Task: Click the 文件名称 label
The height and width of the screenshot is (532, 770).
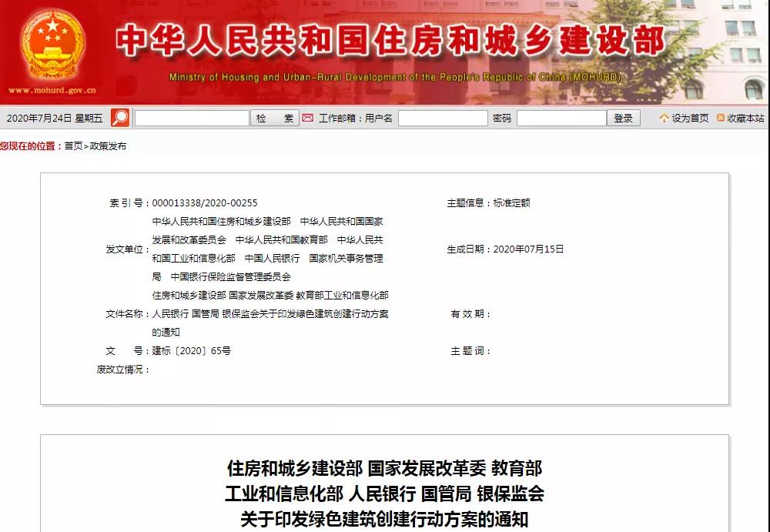Action: tap(127, 314)
